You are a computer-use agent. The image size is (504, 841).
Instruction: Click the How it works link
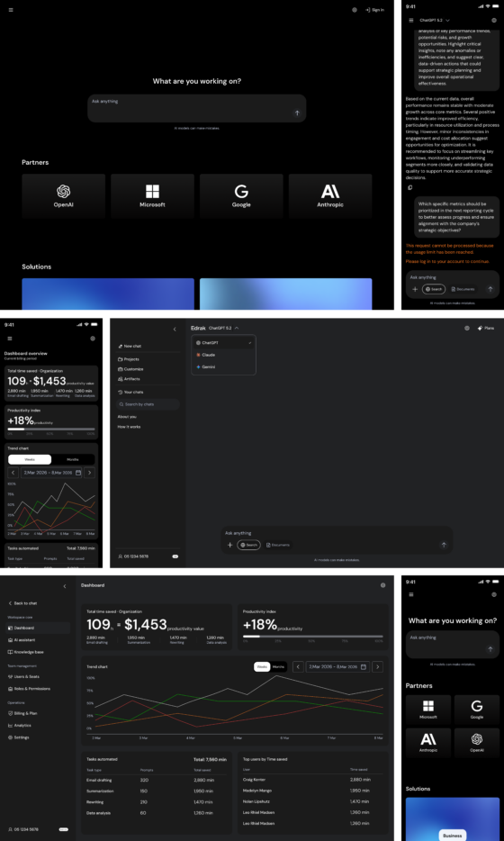point(128,427)
